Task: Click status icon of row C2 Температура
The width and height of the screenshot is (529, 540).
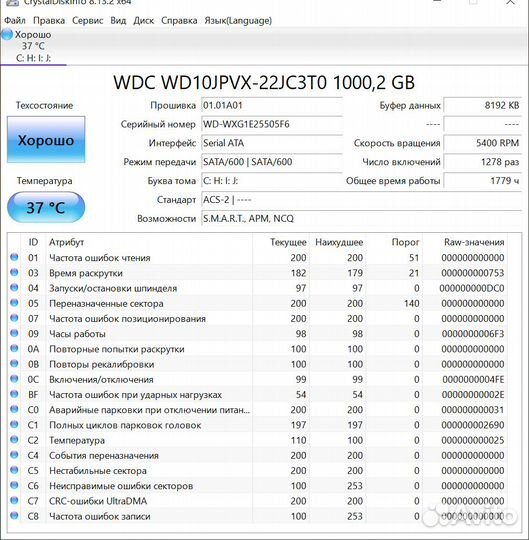Action: coord(14,439)
